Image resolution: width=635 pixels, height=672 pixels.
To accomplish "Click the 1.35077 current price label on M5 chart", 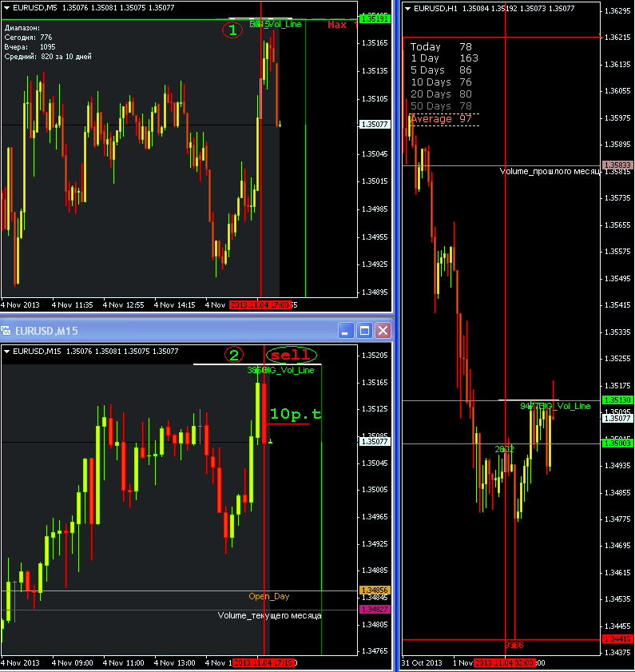I will pos(374,125).
